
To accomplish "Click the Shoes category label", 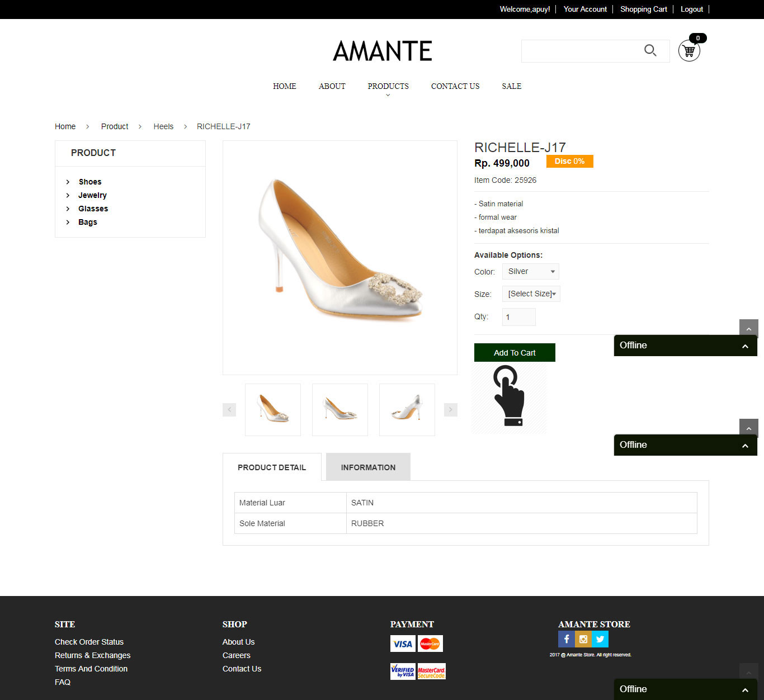I will 90,182.
